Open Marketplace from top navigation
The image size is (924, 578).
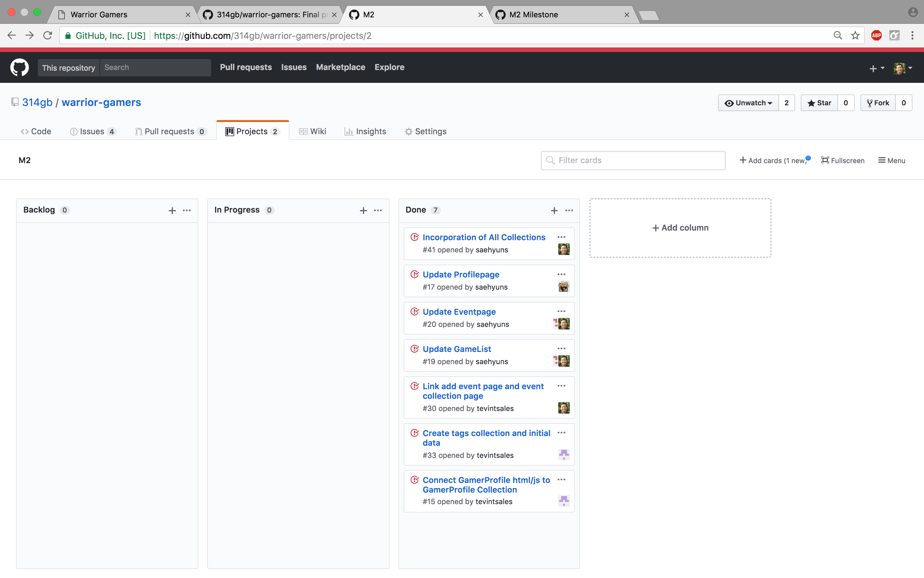(340, 67)
